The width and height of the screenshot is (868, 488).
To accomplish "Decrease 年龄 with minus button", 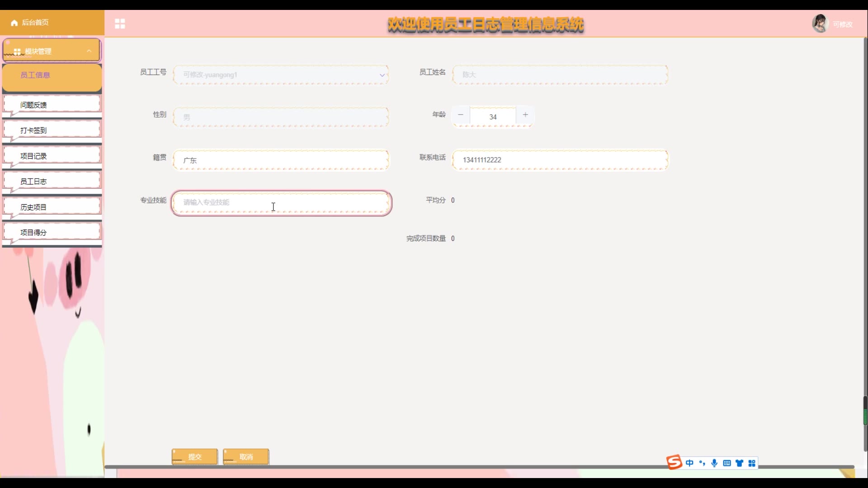I will 461,115.
